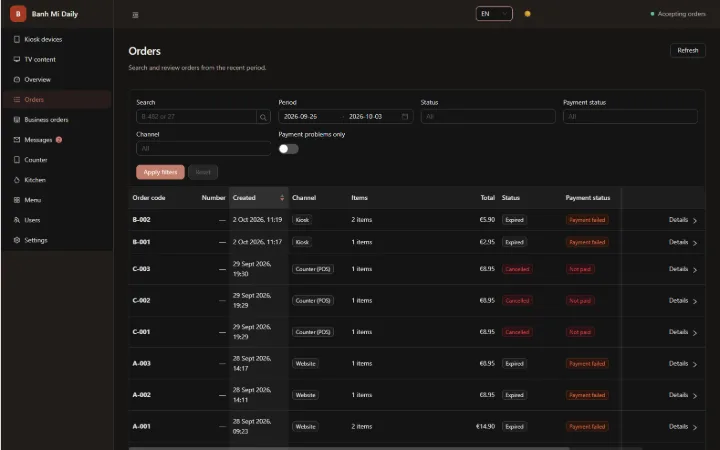Click Not paid badge on order C-001
The image size is (720, 450).
(x=580, y=332)
